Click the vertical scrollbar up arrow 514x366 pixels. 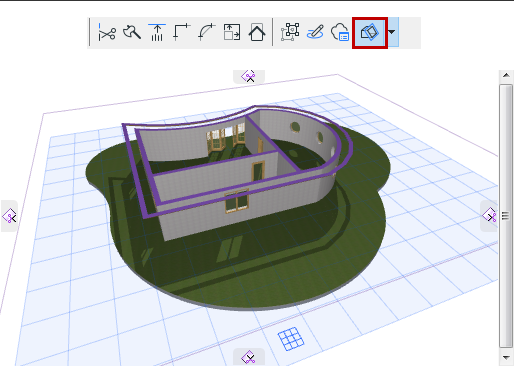(506, 75)
